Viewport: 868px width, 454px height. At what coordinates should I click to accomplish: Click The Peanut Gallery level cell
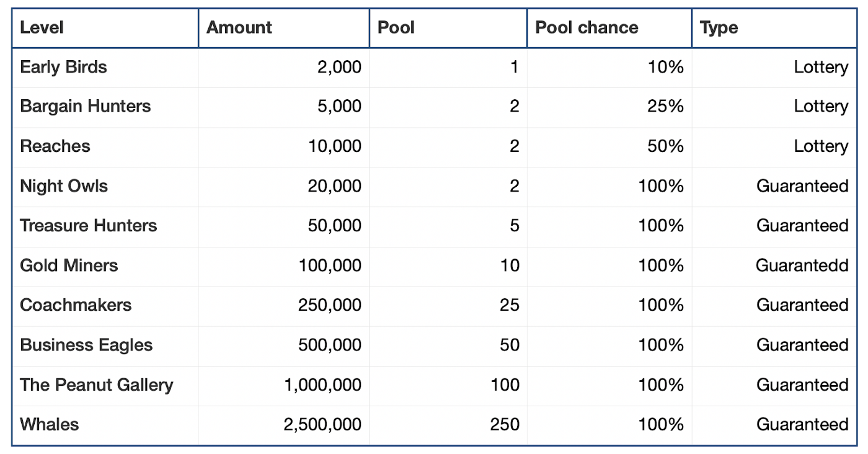105,385
